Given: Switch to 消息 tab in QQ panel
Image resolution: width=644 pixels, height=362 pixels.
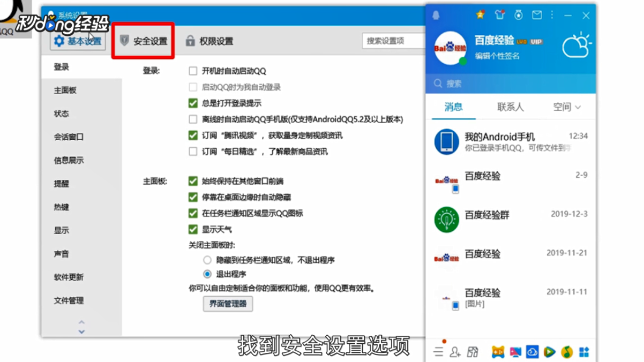Looking at the screenshot, I should (453, 107).
